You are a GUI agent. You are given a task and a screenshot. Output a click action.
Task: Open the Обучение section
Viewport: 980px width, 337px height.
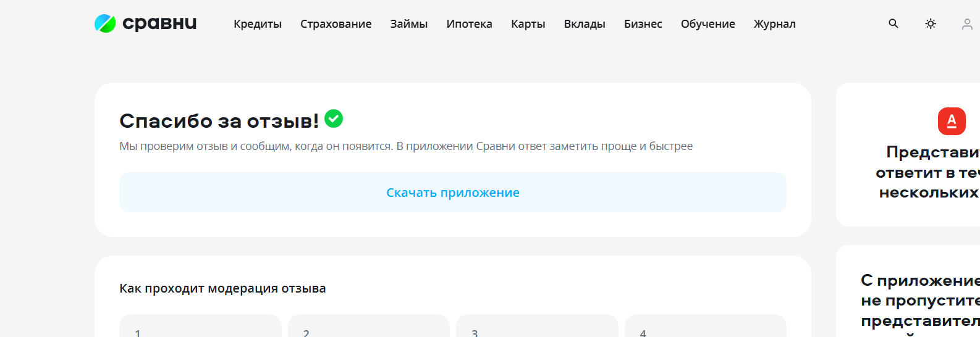pos(708,24)
